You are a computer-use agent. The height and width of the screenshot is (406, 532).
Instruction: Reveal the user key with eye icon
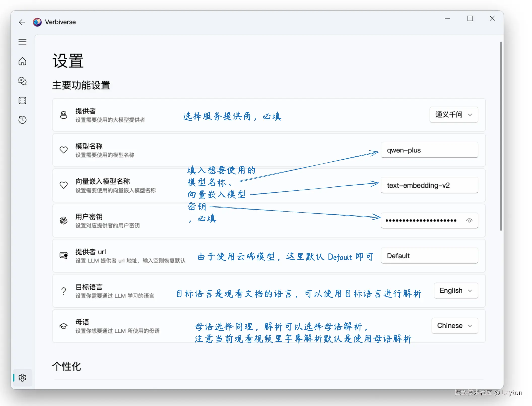coord(469,221)
